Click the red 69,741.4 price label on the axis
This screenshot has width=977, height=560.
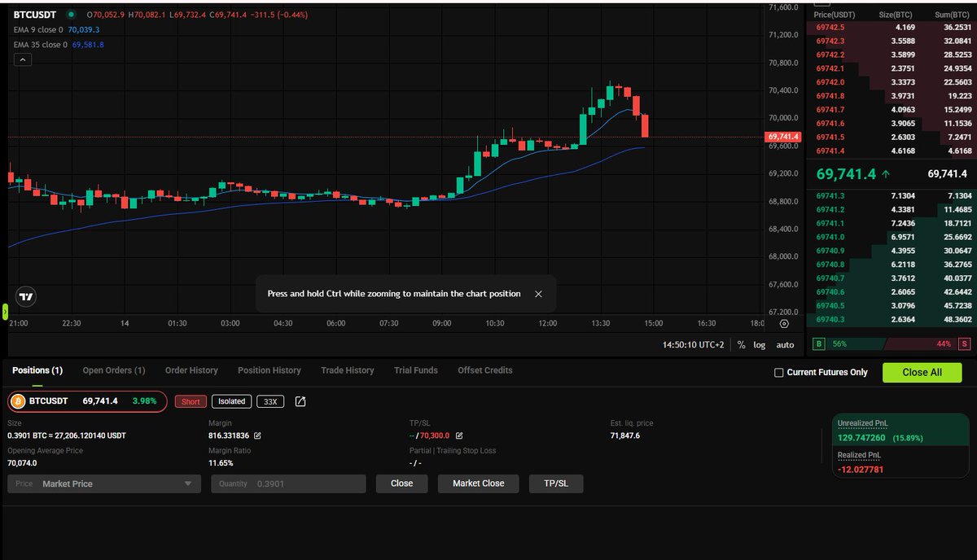pos(783,137)
